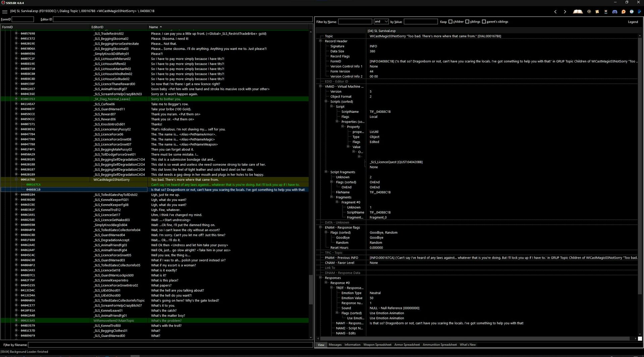Viewport: 644px width, 357px height.
Task: Toggle sort arrow on Name column
Action: (x=161, y=27)
